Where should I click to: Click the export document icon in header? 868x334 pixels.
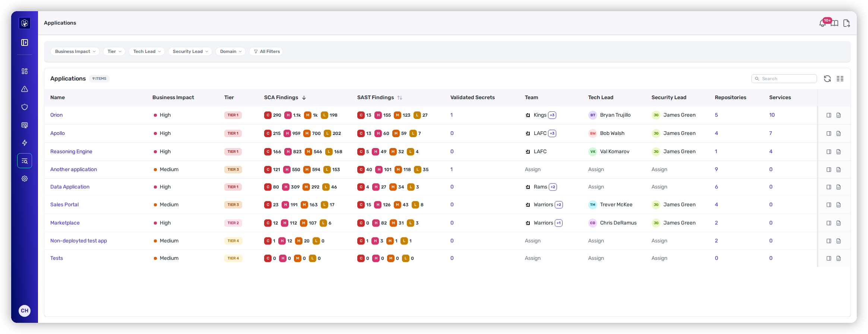846,23
